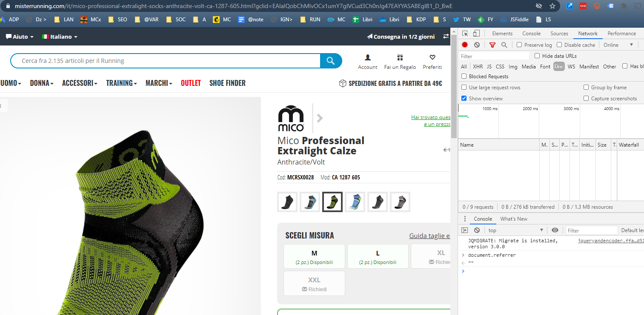Request size XXL
The height and width of the screenshot is (315, 644).
(x=314, y=284)
